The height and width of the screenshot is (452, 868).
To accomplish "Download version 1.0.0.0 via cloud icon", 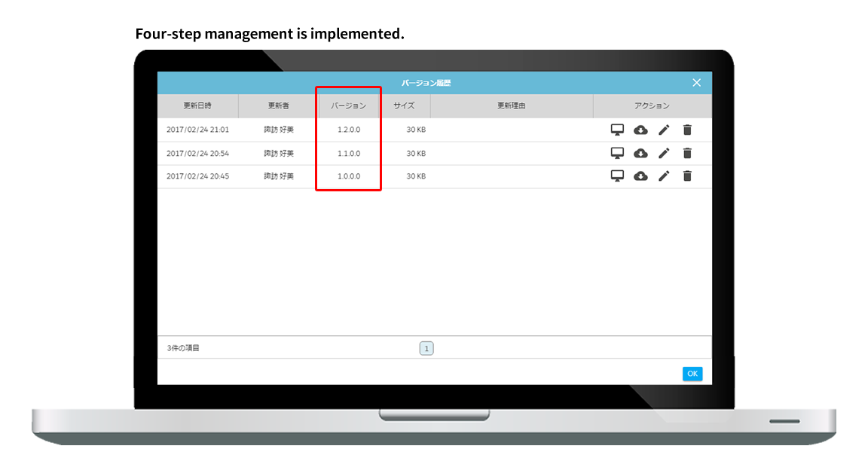I will 640,176.
